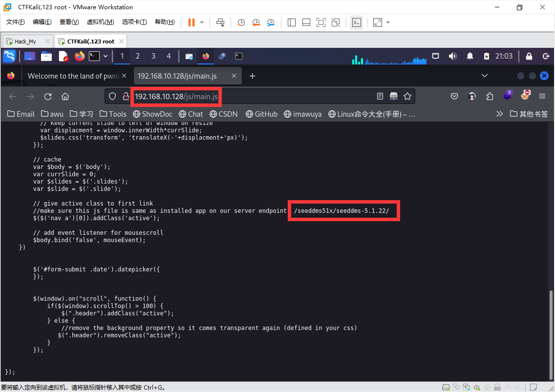
Task: Bookmark this page with star icon
Action: point(407,96)
